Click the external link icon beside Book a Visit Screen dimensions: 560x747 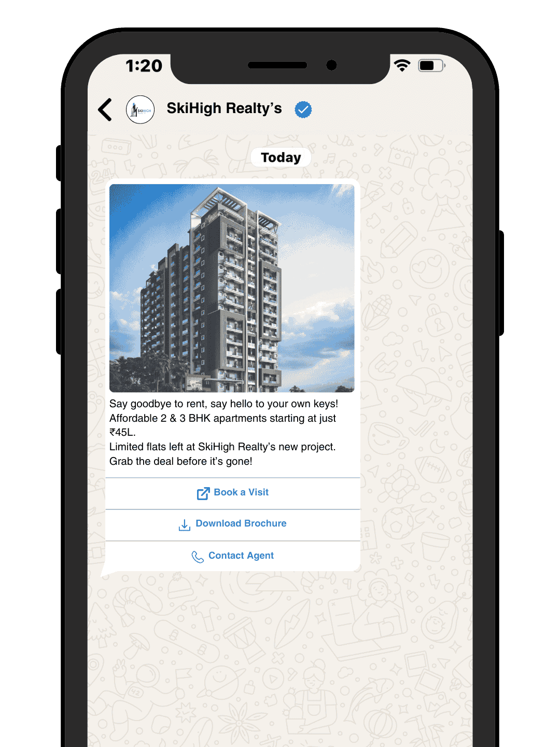tap(203, 493)
